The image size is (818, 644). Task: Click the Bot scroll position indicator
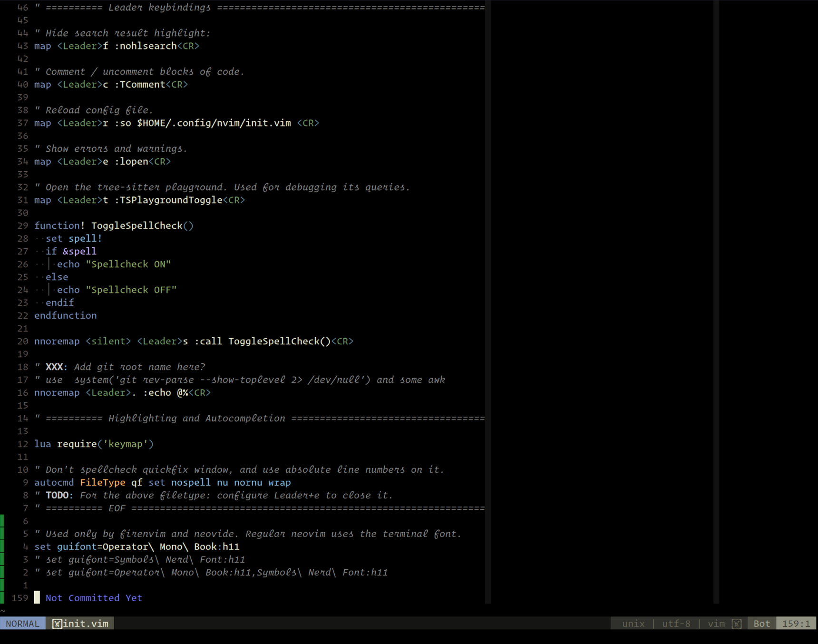pyautogui.click(x=761, y=624)
